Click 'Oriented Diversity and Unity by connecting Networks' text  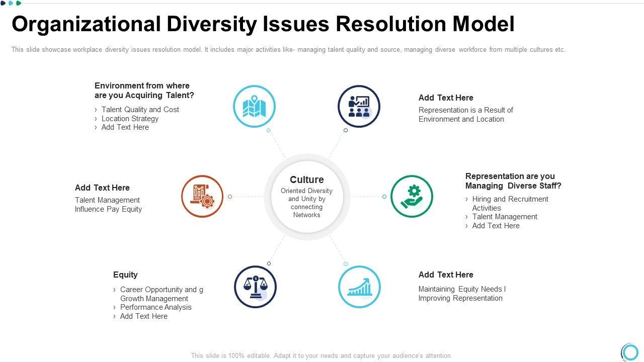click(x=307, y=203)
